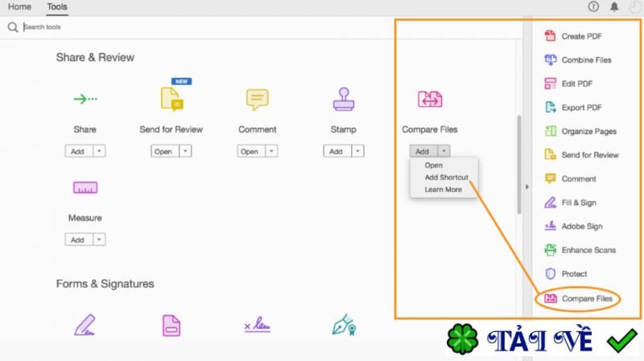This screenshot has height=361, width=644.
Task: Click the Protect shield icon in sidebar
Action: pos(551,273)
